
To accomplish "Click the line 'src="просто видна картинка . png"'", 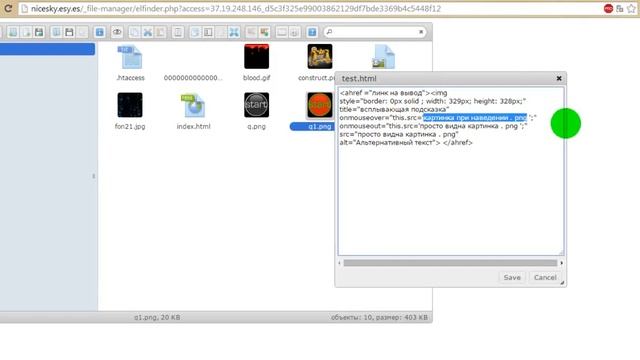I will tap(399, 134).
